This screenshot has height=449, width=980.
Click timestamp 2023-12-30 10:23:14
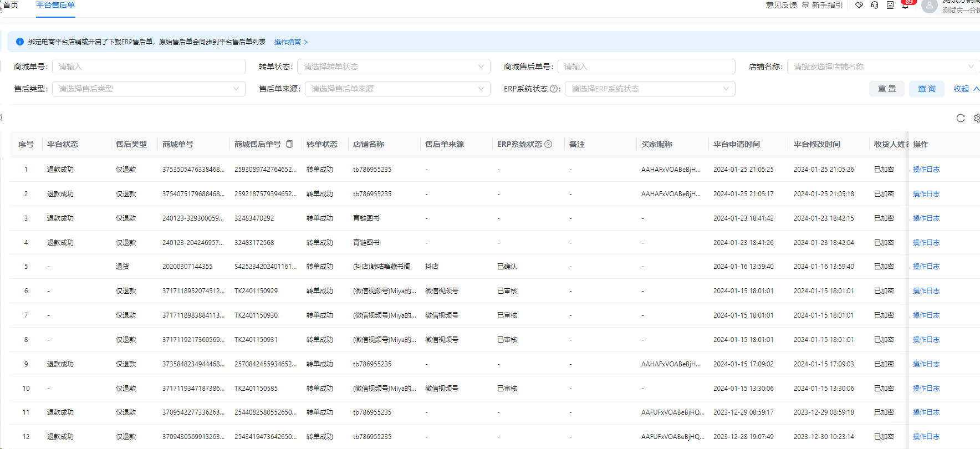[824, 437]
